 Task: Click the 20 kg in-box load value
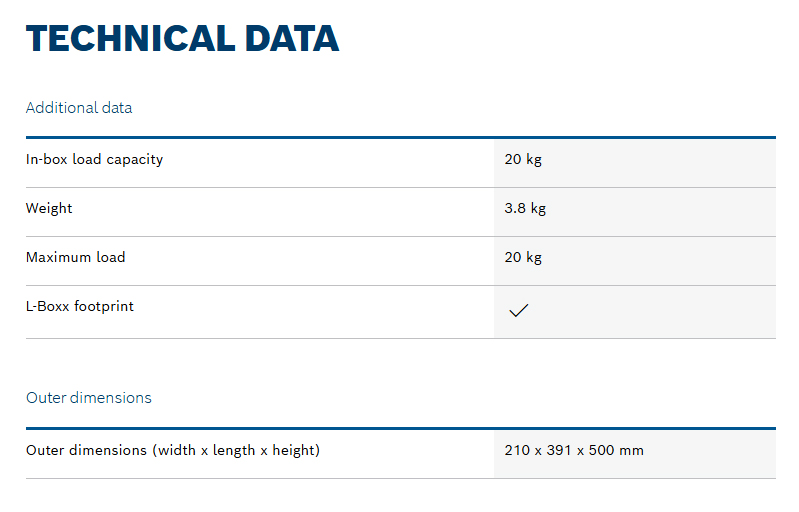tap(523, 159)
